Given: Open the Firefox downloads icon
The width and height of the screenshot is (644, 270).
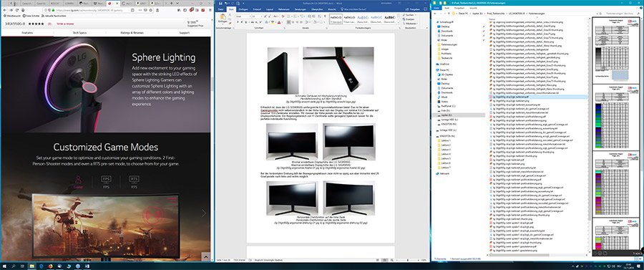Looking at the screenshot, I should pos(157,10).
